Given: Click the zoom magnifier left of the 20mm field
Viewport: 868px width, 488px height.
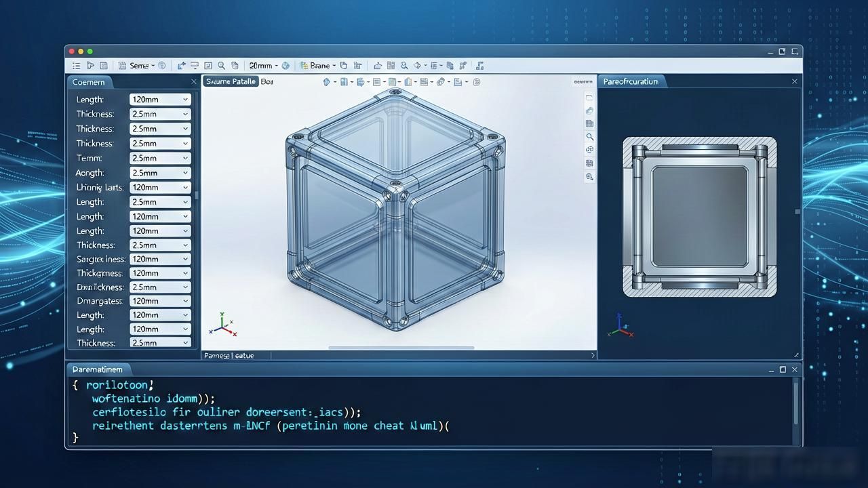Looking at the screenshot, I should [221, 66].
